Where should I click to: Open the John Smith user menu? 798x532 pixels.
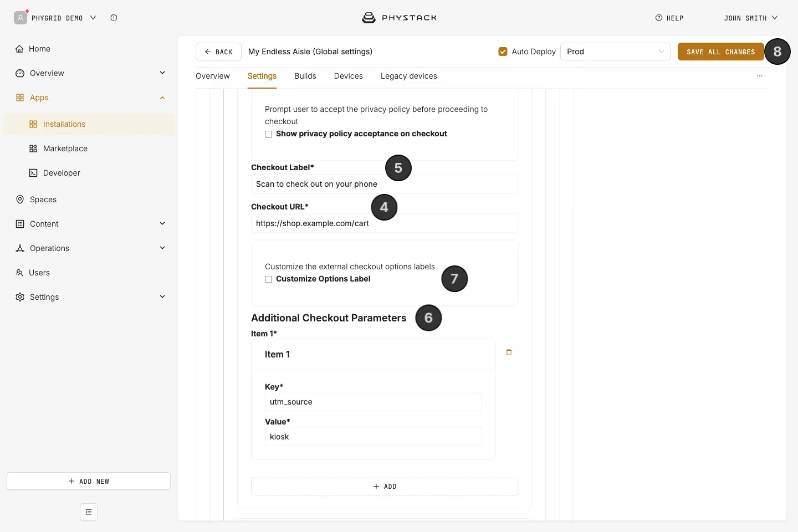coord(751,18)
